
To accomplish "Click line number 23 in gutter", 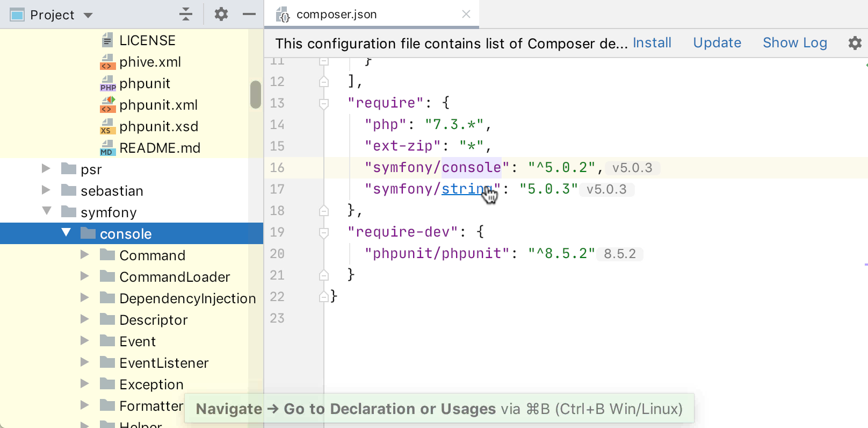I will pyautogui.click(x=277, y=318).
